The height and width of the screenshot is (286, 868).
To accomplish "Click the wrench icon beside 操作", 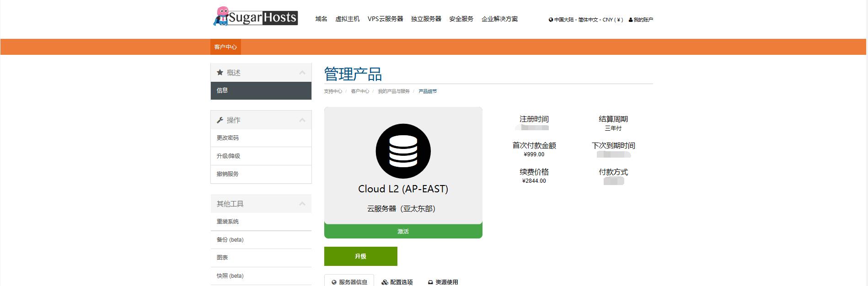I will pyautogui.click(x=220, y=120).
